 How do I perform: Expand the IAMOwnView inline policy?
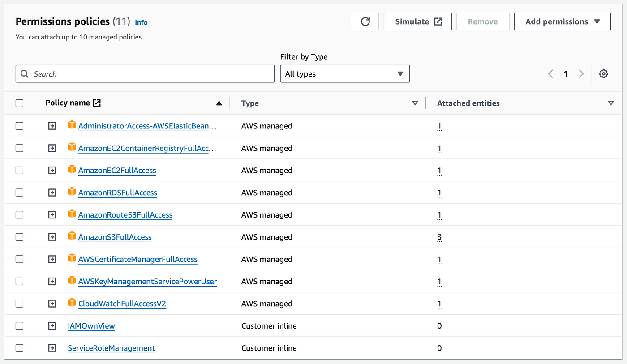click(x=52, y=326)
